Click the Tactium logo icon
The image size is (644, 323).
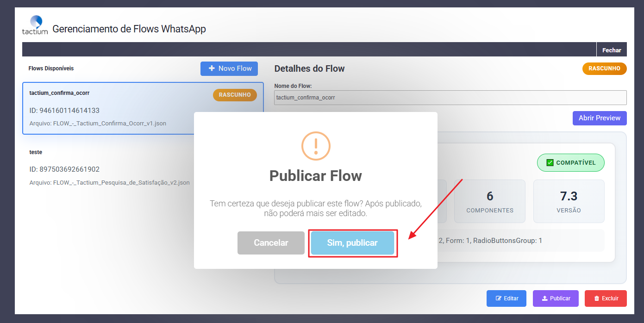point(35,25)
